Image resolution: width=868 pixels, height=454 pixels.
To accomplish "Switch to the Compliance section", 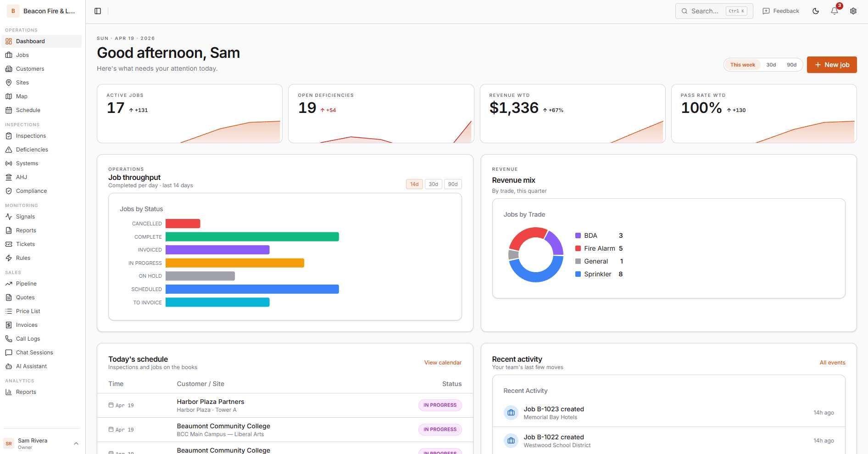I will [x=31, y=191].
